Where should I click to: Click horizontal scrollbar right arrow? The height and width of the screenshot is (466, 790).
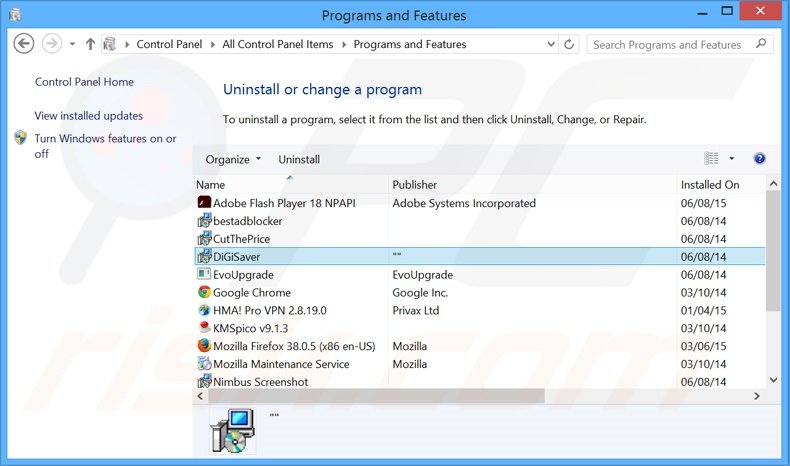757,396
